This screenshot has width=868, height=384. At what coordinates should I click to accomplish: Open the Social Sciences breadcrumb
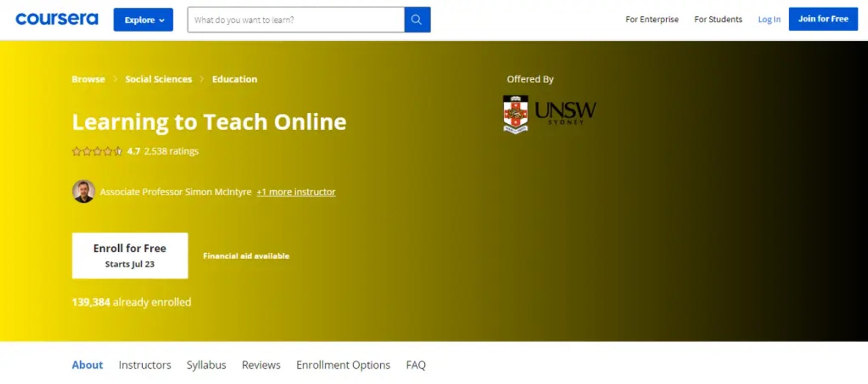pyautogui.click(x=158, y=79)
